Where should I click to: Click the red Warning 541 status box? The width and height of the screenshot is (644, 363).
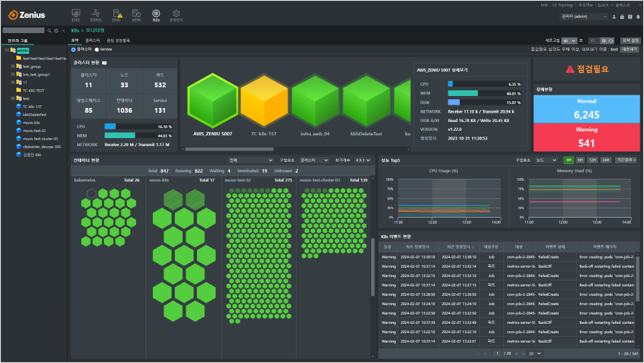(x=586, y=137)
